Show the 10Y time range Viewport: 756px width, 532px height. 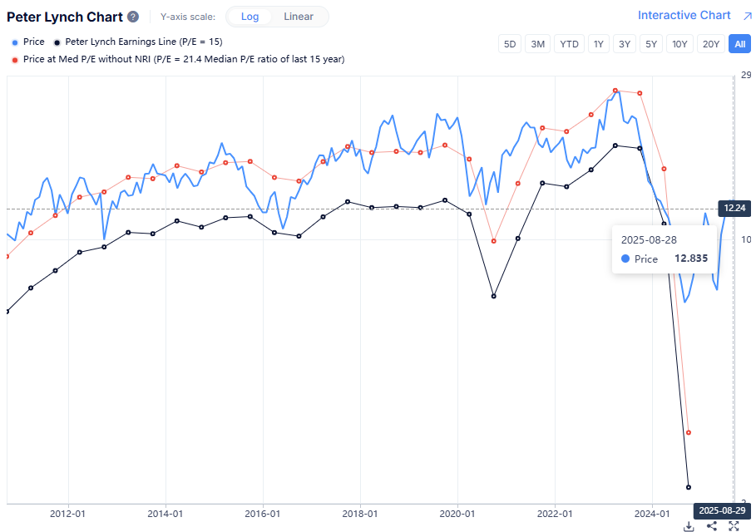pyautogui.click(x=679, y=44)
